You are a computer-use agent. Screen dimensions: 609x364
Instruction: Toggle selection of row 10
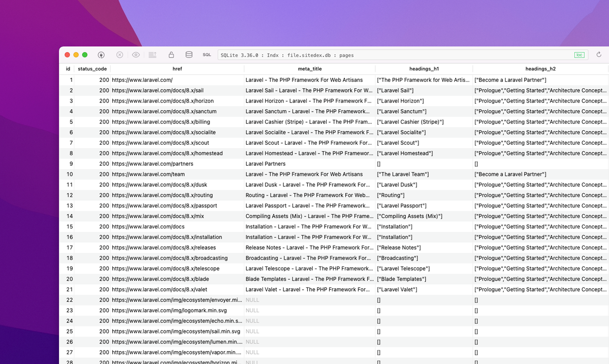pyautogui.click(x=69, y=174)
